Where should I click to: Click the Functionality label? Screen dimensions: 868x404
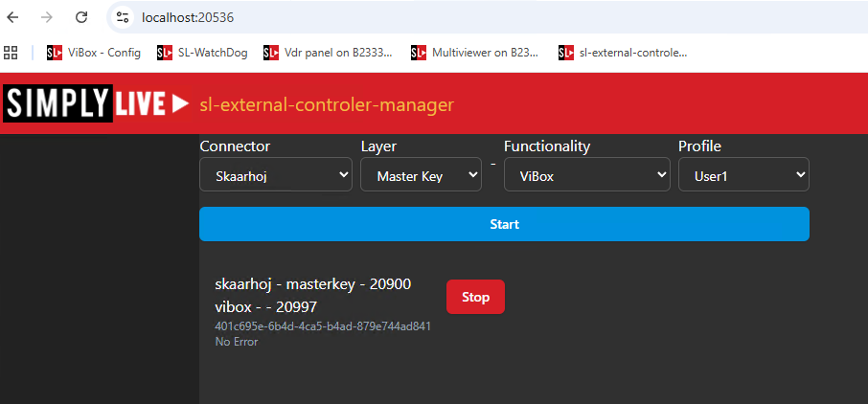pos(547,146)
